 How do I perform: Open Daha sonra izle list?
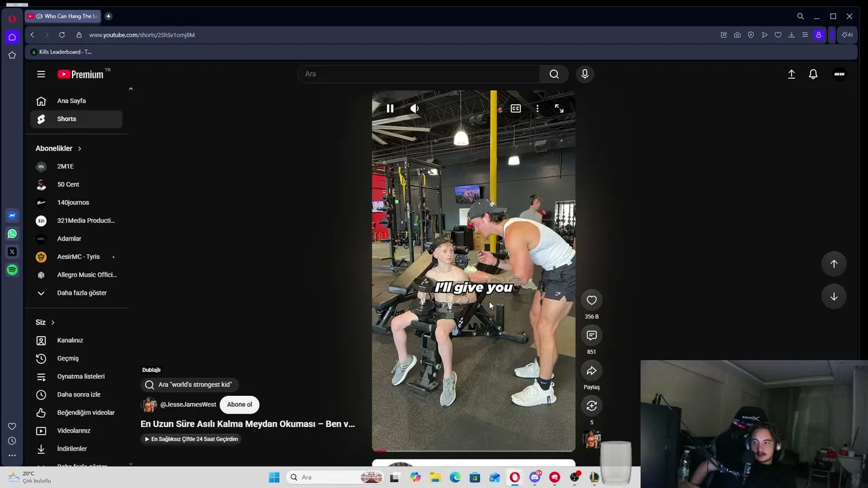pos(77,394)
